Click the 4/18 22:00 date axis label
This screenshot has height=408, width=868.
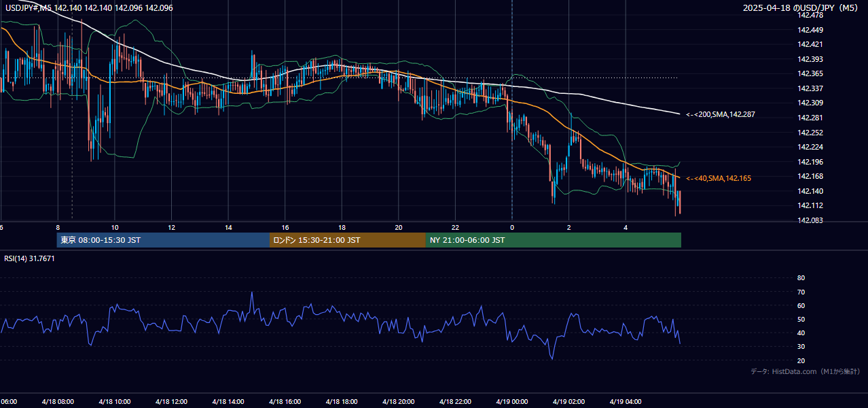(455, 401)
